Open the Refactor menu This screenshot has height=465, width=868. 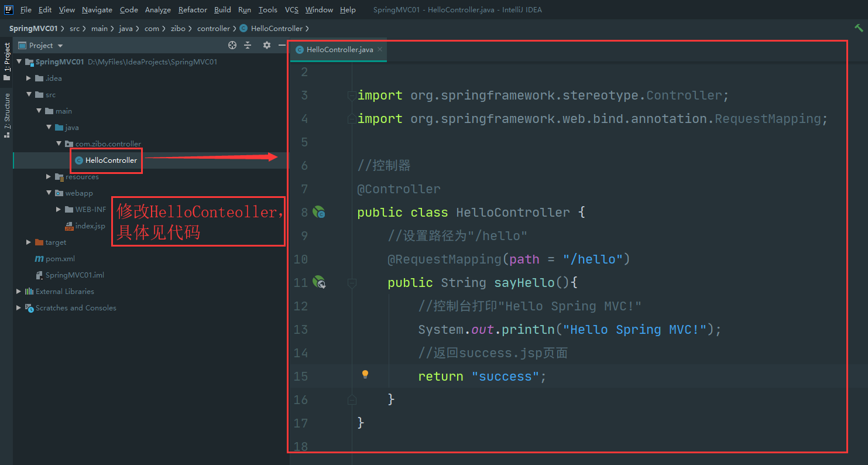point(193,10)
